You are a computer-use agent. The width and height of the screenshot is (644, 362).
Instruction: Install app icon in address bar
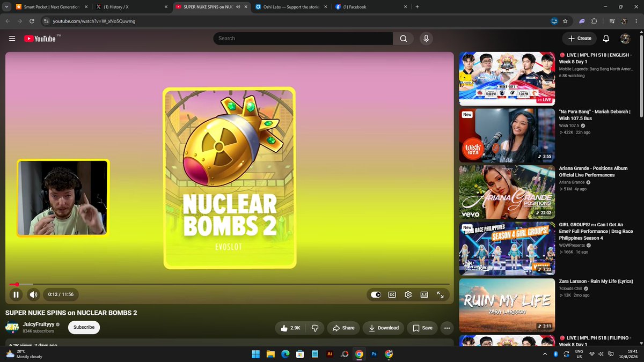[x=554, y=21]
